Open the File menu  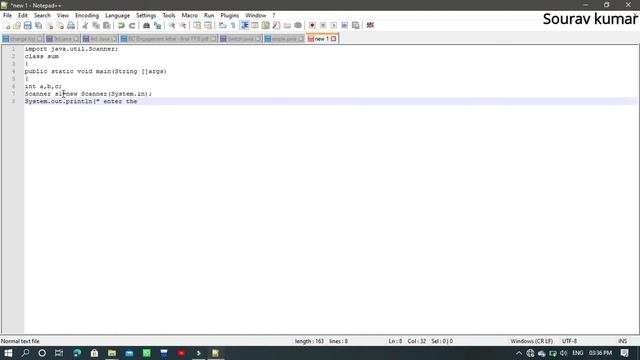pos(7,16)
